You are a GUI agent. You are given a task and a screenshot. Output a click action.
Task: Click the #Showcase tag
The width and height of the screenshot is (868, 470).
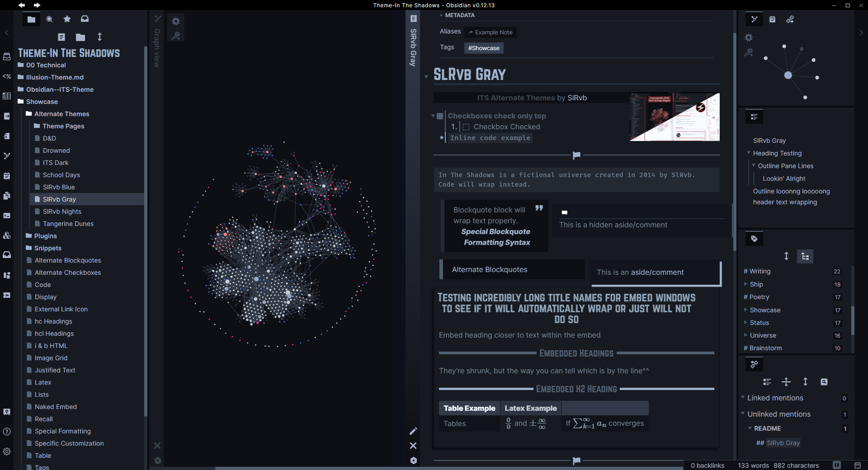click(484, 48)
